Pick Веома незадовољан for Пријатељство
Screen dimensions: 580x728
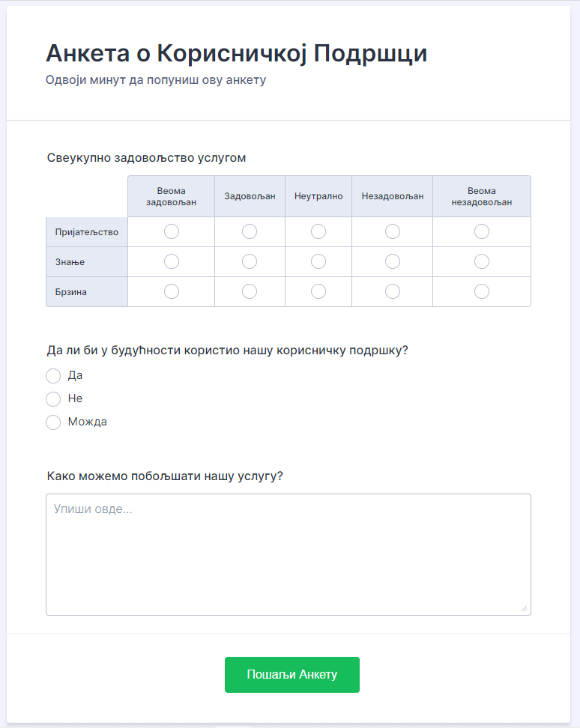(482, 231)
